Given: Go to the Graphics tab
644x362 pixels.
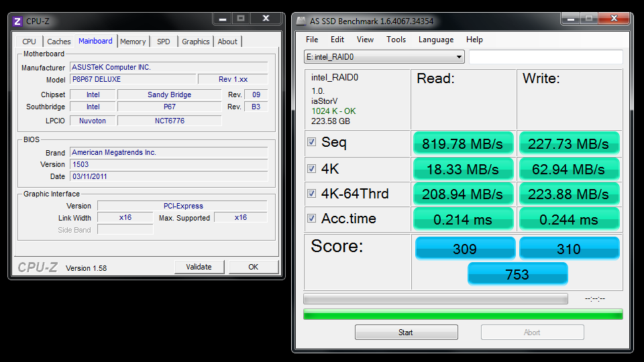Looking at the screenshot, I should tap(195, 42).
